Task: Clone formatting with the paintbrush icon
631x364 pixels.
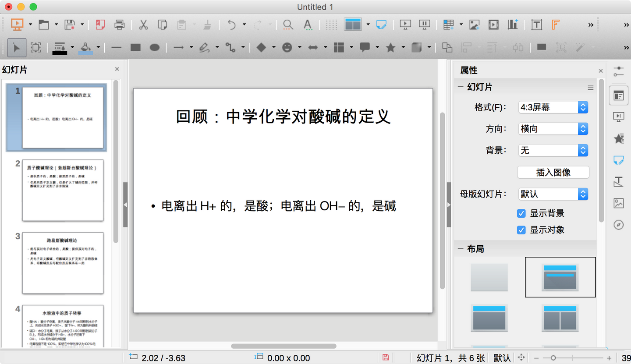Action: click(207, 25)
